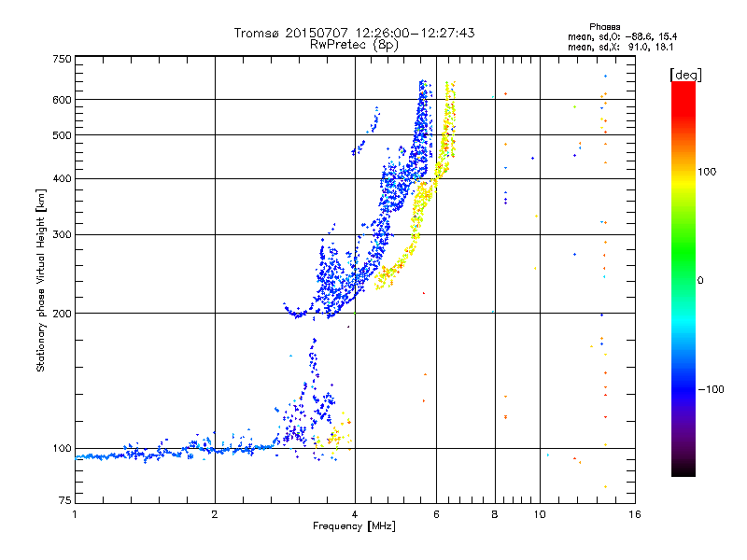This screenshot has width=747, height=560.
Task: Click the 'Frequency [MHz]' axis label
Action: pos(354,526)
